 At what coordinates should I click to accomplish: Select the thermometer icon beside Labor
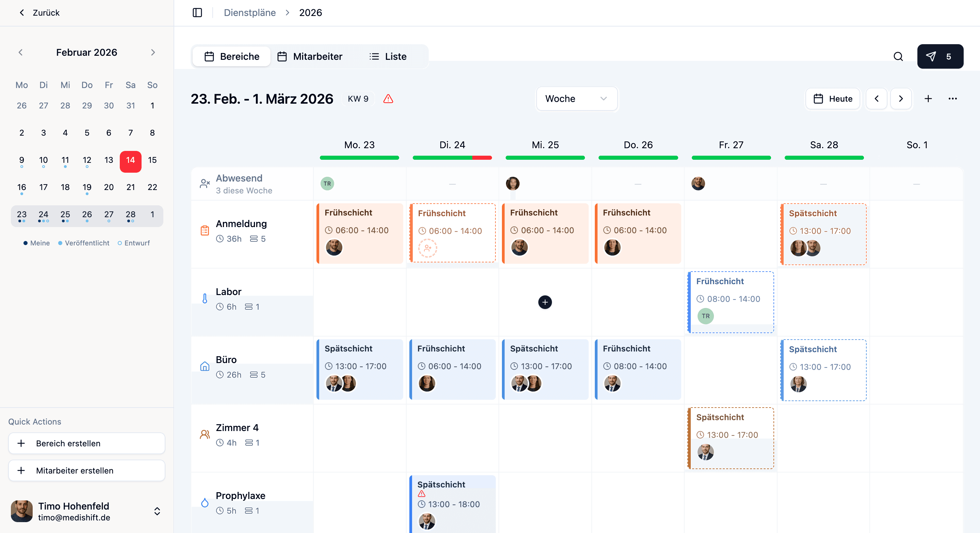205,299
